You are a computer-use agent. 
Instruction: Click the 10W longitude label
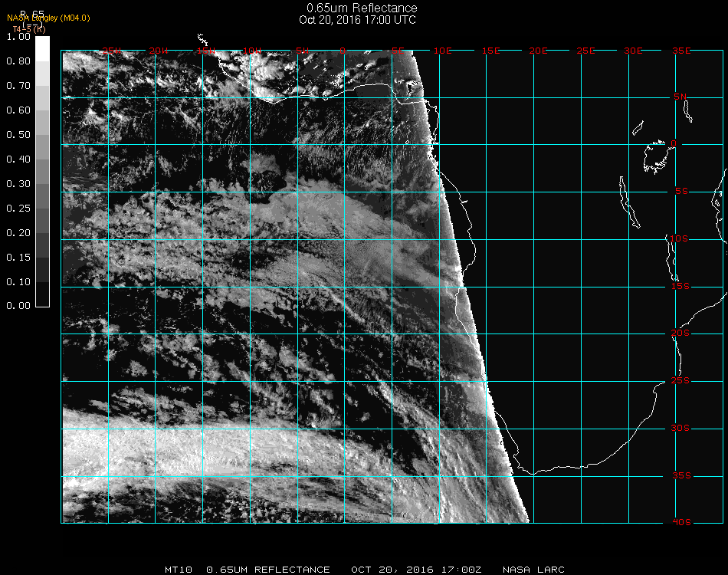(253, 51)
